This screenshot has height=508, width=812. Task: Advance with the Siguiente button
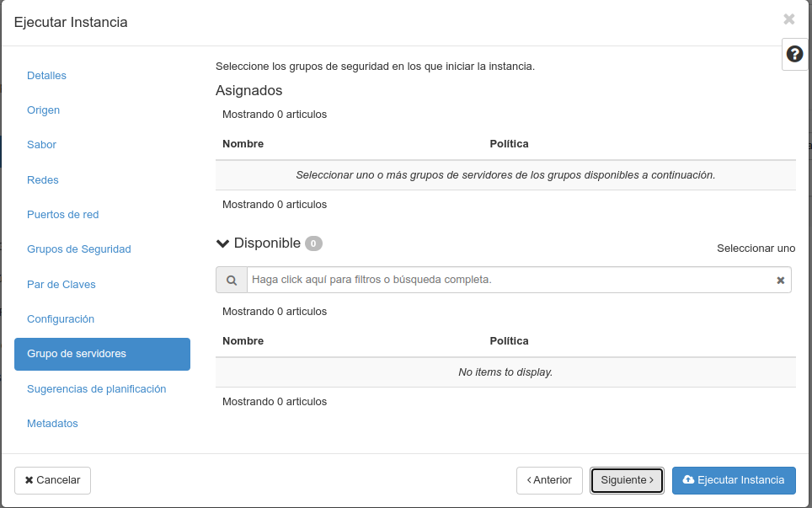[627, 480]
